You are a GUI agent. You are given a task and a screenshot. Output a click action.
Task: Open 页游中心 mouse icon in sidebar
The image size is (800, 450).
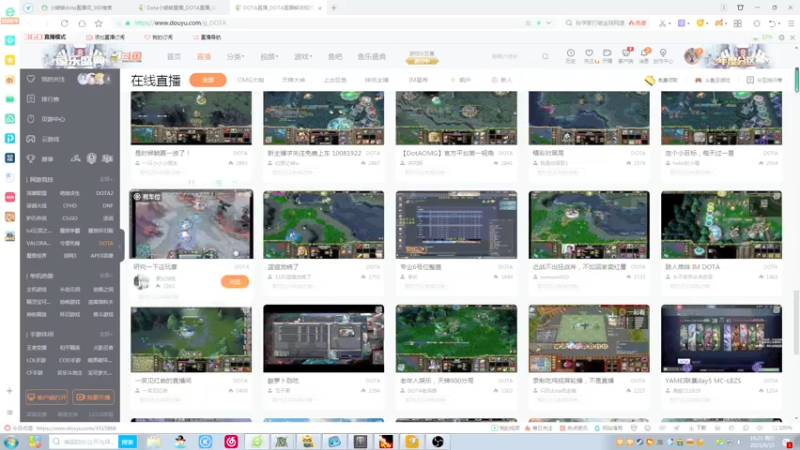[31, 119]
